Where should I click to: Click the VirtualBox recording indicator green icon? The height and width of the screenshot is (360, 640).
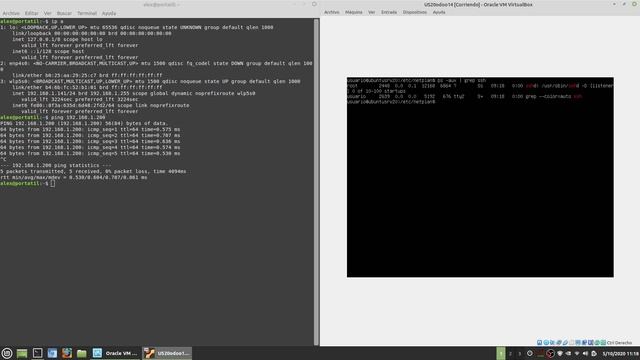pyautogui.click(x=597, y=343)
